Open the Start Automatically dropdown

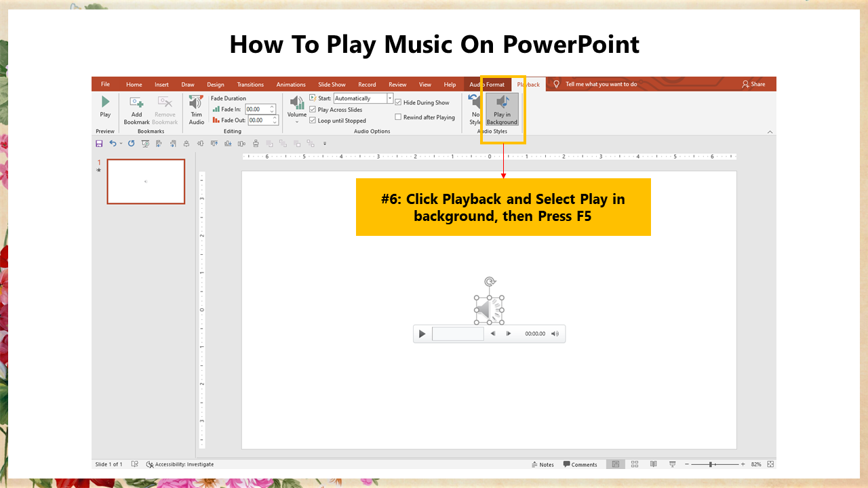coord(390,98)
